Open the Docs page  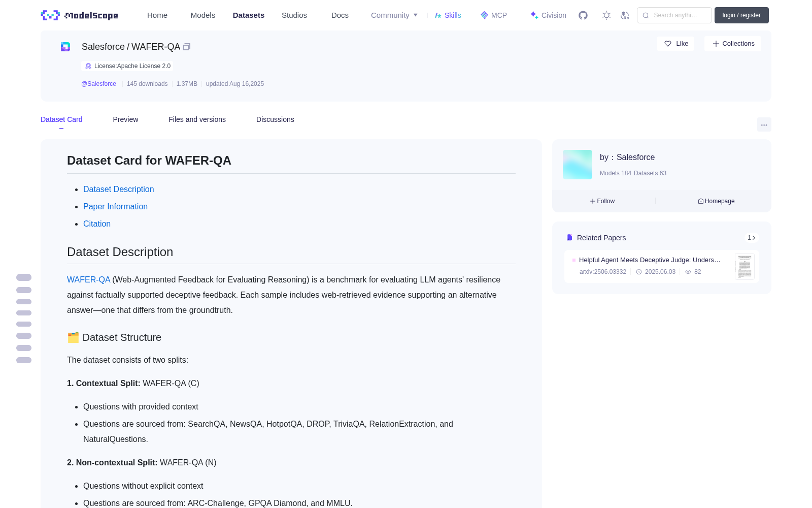(x=340, y=15)
